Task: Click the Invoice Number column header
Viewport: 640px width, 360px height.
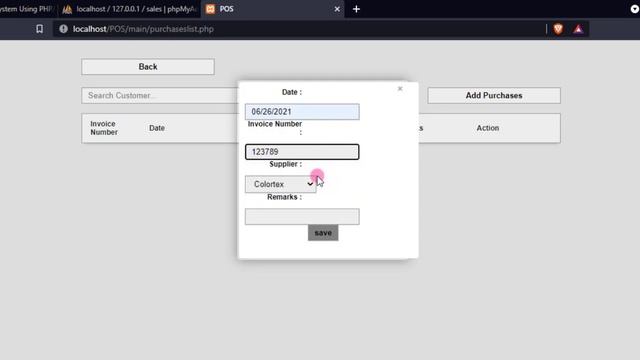Action: tap(104, 128)
